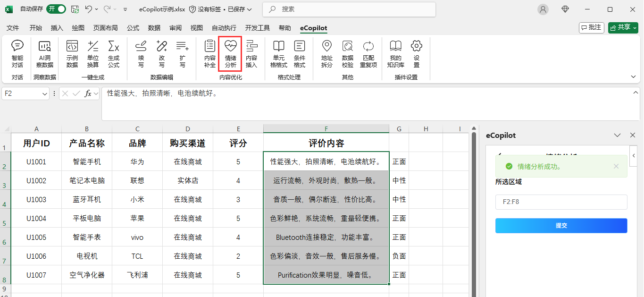Click the 示例数据 icon
Viewport: 644px width, 297px height.
[x=72, y=53]
